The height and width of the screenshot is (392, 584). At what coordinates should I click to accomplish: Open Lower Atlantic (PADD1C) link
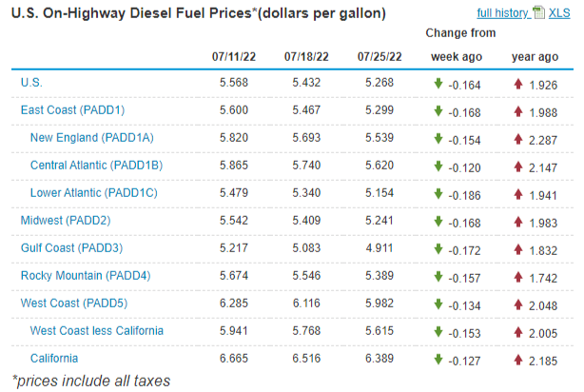(95, 193)
